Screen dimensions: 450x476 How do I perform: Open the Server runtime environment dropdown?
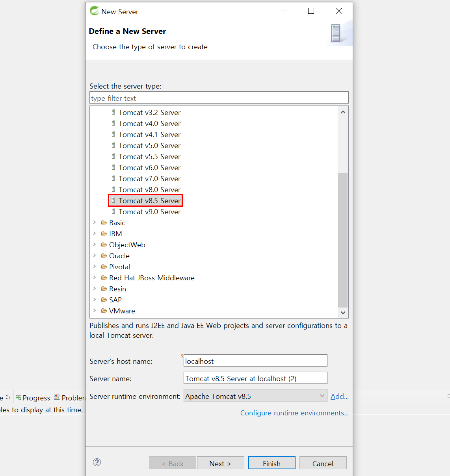click(x=255, y=396)
